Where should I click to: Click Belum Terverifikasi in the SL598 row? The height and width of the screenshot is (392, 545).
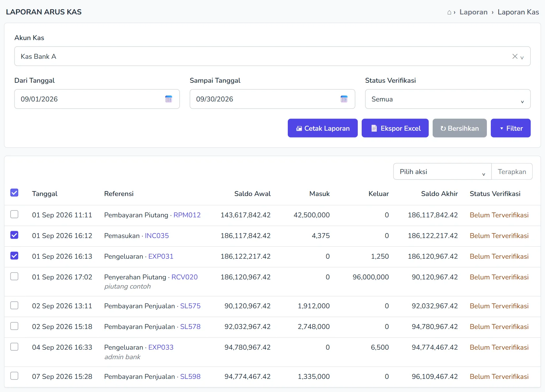point(499,377)
